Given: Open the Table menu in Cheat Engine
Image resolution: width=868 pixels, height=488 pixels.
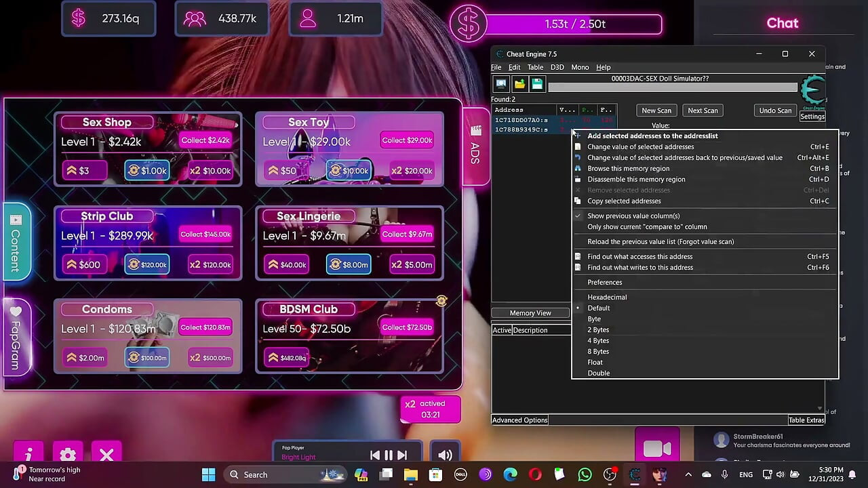Looking at the screenshot, I should [536, 67].
